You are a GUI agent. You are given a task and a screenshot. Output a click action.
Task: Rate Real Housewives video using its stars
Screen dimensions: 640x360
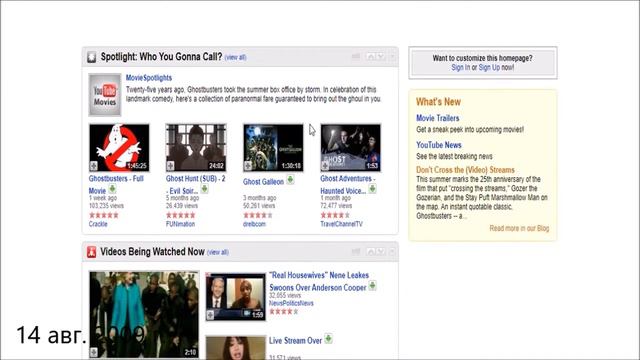[x=284, y=311]
